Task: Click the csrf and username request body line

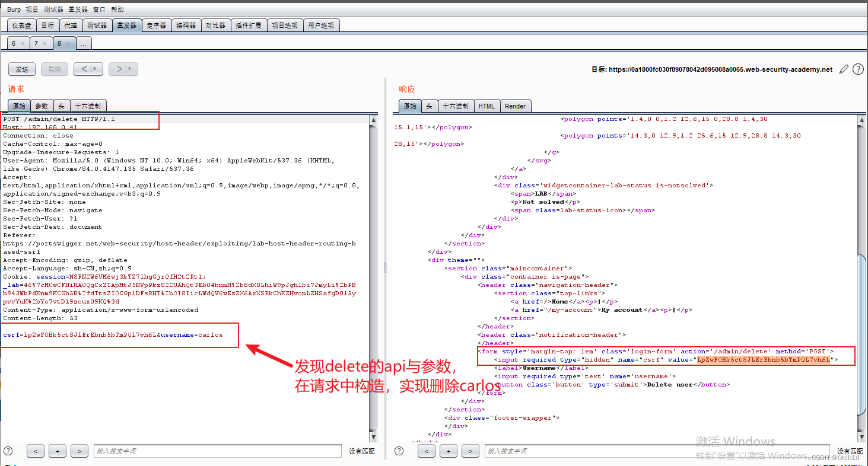Action: coord(113,334)
